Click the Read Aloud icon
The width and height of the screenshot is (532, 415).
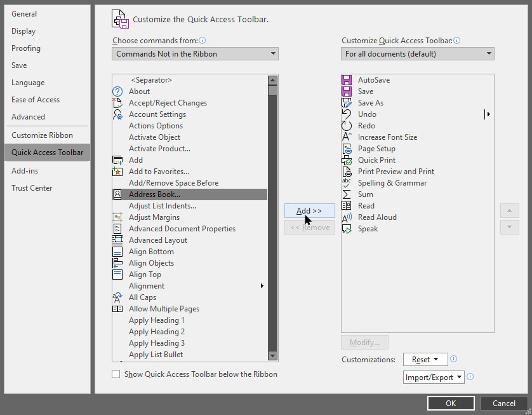(x=347, y=217)
